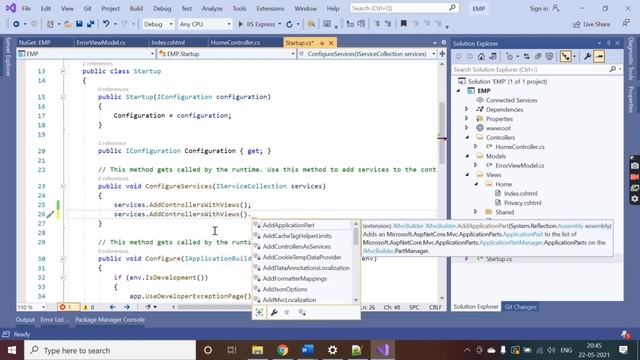Switch to the ErrorViewModel.cs tab
The width and height of the screenshot is (640, 360).
point(101,42)
